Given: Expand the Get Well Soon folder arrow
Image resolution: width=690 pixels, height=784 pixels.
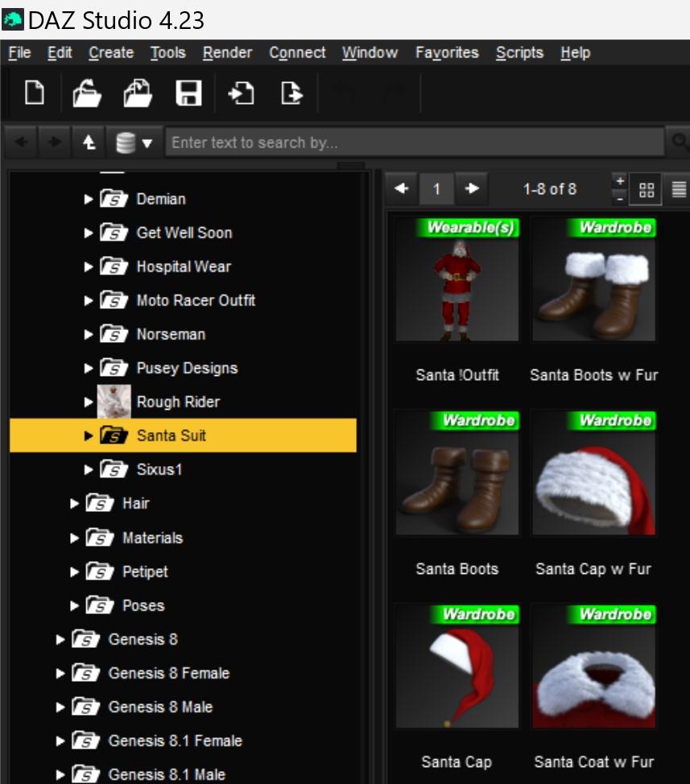Looking at the screenshot, I should pos(89,233).
